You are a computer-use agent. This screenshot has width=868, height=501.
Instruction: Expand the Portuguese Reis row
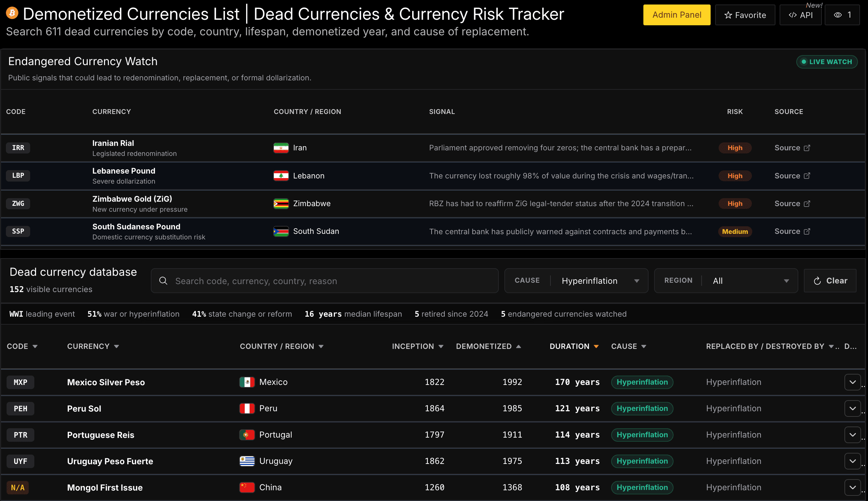[853, 435]
